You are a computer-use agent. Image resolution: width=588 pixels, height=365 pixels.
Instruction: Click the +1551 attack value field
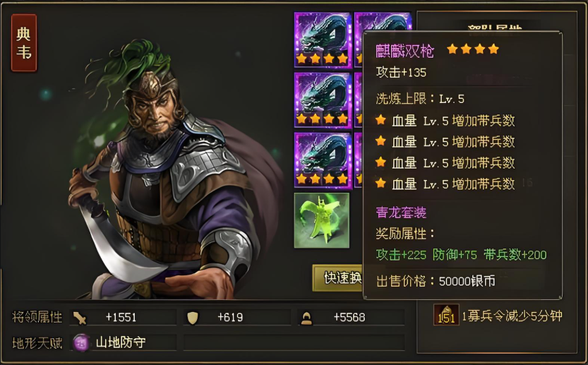click(x=123, y=318)
